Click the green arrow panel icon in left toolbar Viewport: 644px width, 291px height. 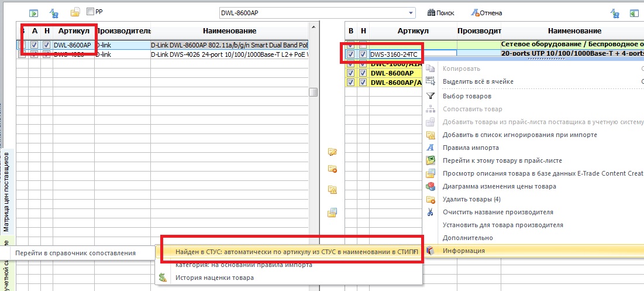point(34,13)
